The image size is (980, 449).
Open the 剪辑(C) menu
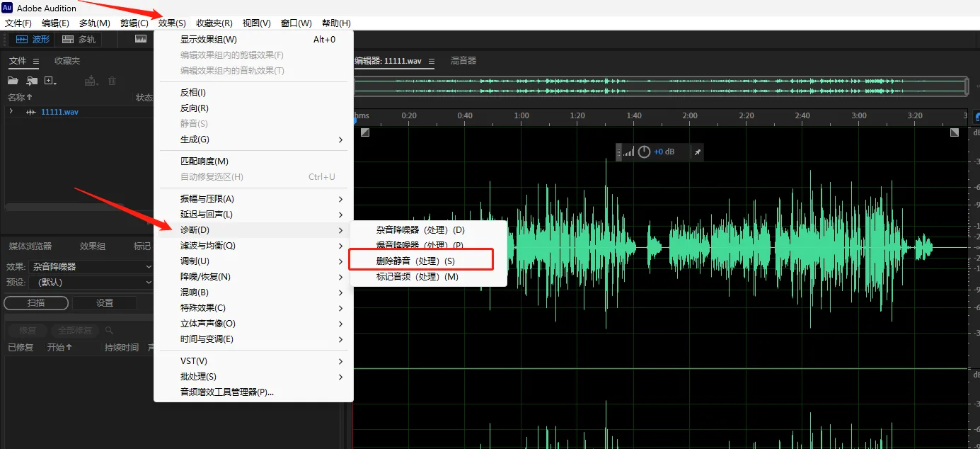coord(134,23)
